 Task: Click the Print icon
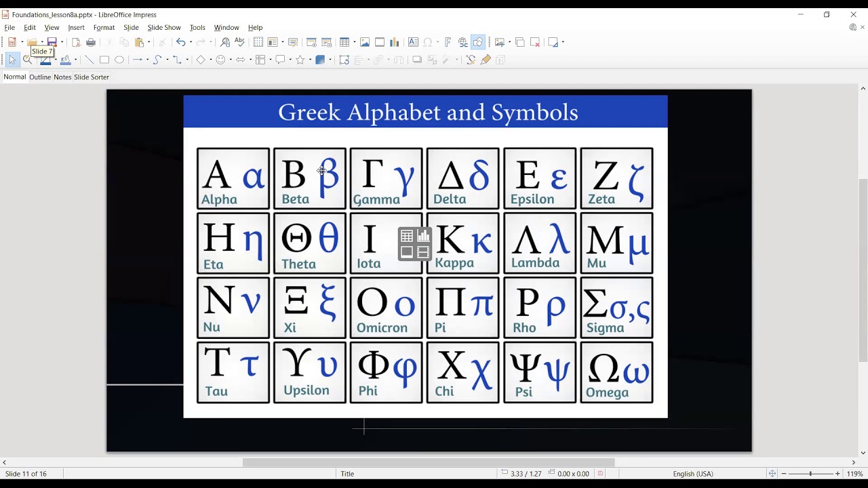(x=91, y=42)
